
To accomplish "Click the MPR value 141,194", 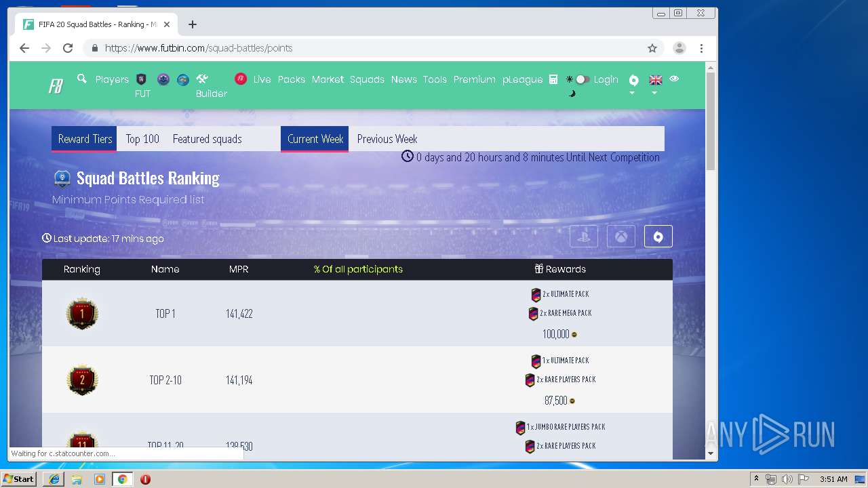I will point(239,380).
